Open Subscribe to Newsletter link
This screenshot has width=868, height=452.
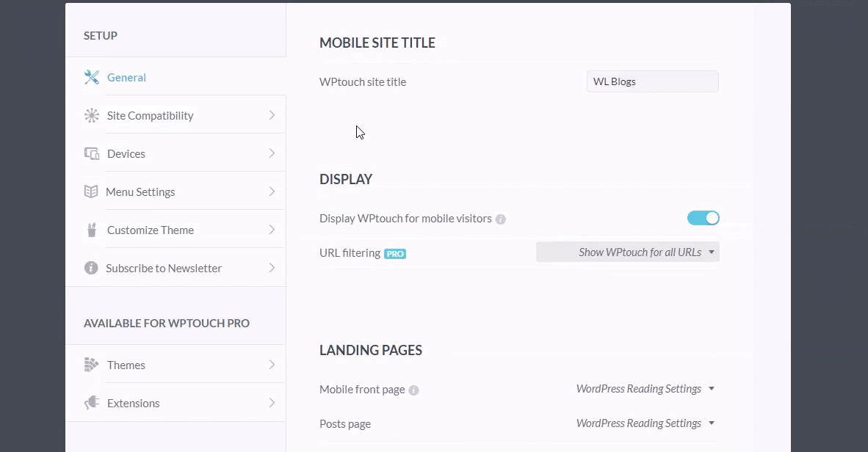[x=176, y=268]
